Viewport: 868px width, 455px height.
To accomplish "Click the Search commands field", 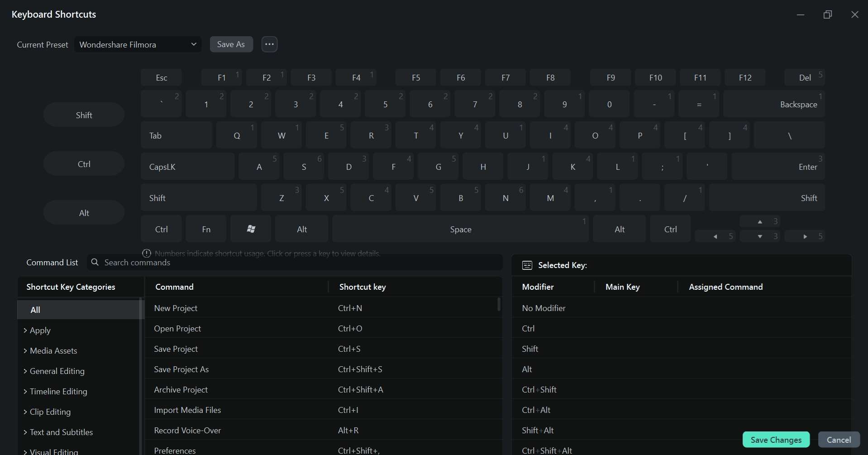I will point(295,262).
